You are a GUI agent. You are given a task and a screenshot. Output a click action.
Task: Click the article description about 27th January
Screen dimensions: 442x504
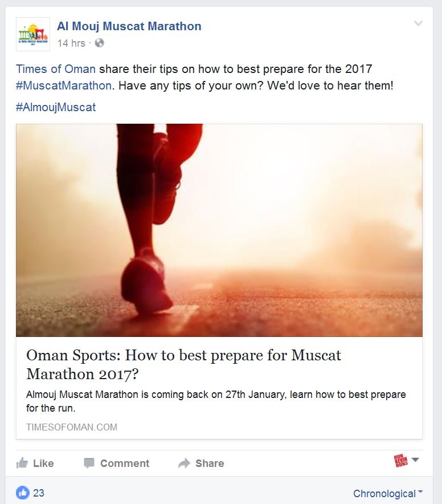(216, 401)
